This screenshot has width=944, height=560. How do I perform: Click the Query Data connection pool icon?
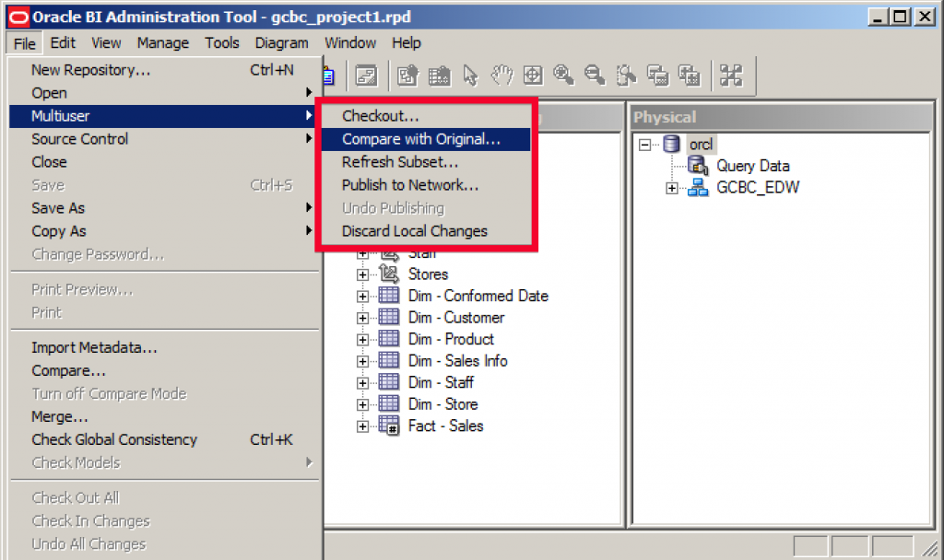[x=698, y=166]
